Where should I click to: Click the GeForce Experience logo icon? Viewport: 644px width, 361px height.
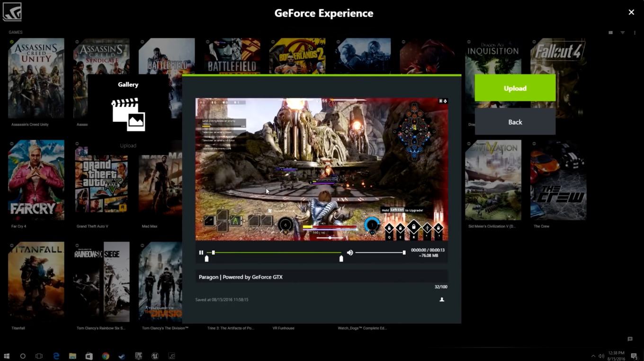coord(12,12)
